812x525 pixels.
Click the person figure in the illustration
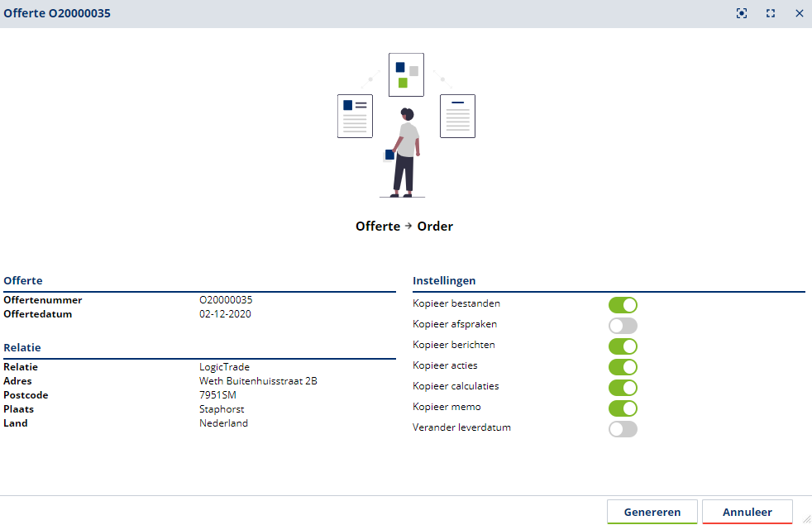(x=405, y=153)
